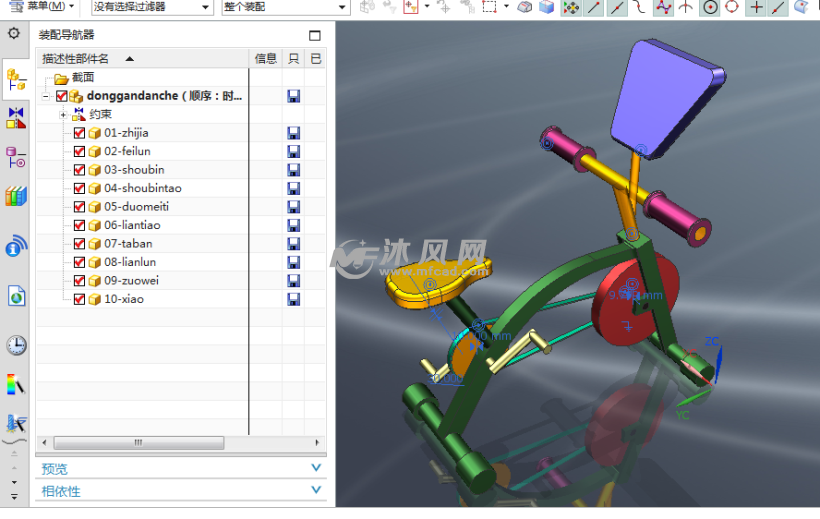Screen dimensions: 820x519
Task: Open the 整个装配 scope dropdown
Action: (x=285, y=7)
